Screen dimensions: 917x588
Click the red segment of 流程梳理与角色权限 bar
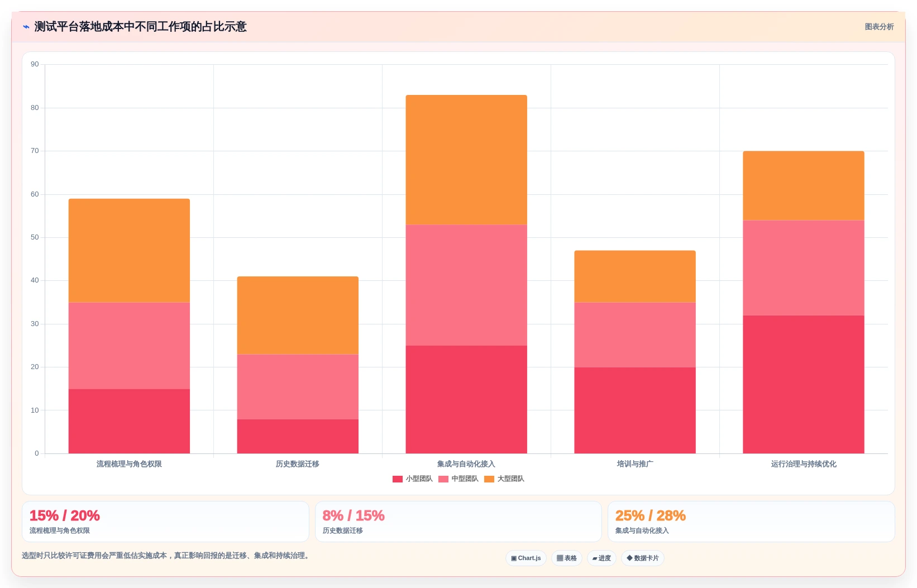coord(129,421)
